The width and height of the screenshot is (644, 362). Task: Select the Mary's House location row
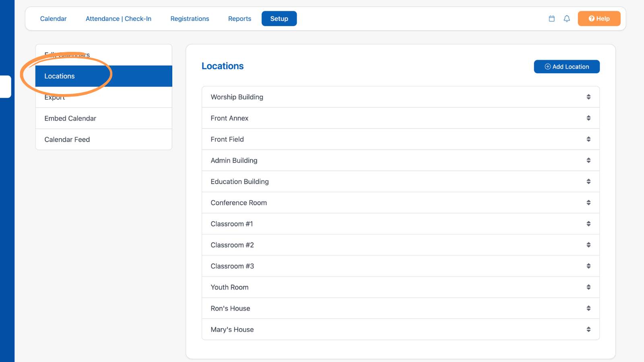pyautogui.click(x=400, y=329)
